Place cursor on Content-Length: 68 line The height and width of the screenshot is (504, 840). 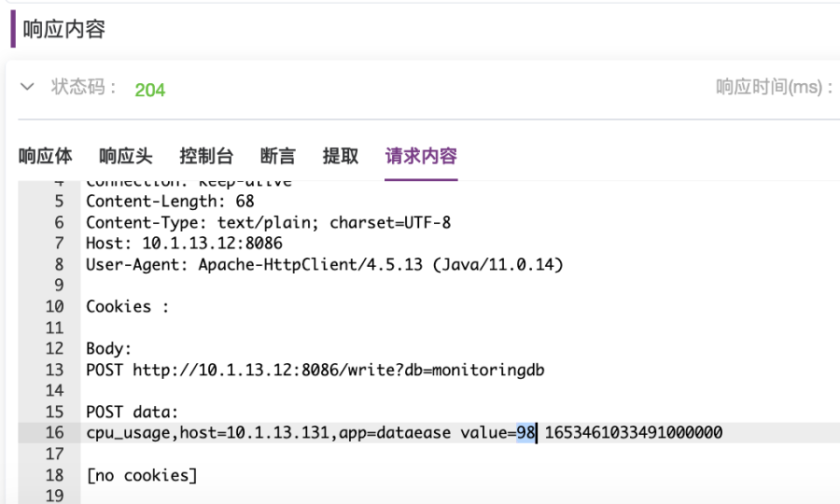(x=170, y=202)
